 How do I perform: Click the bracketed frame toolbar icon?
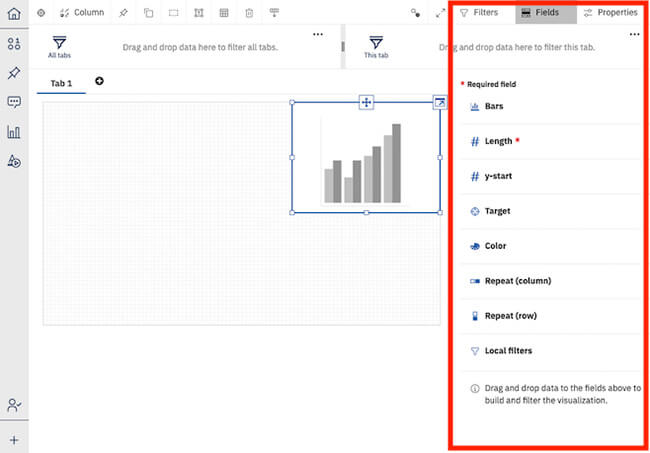coord(199,13)
